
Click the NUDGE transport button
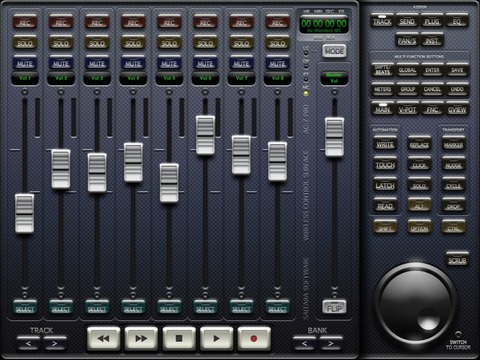[x=453, y=164]
